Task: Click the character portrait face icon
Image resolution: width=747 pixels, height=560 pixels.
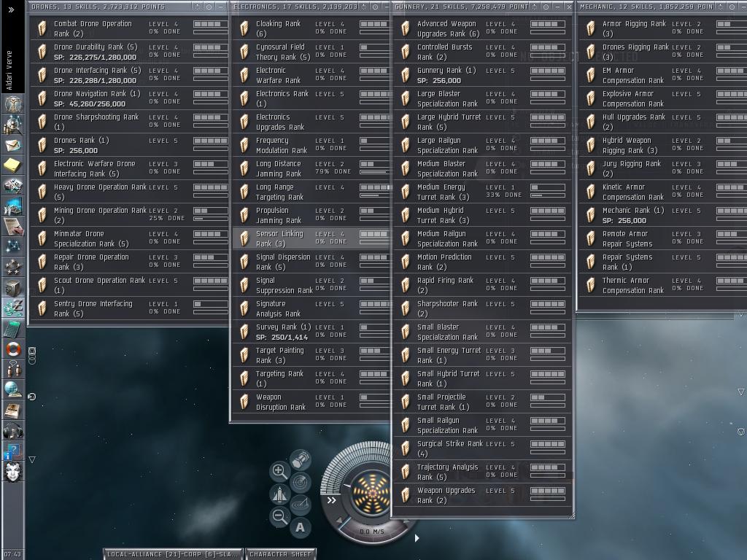Action: pyautogui.click(x=13, y=472)
